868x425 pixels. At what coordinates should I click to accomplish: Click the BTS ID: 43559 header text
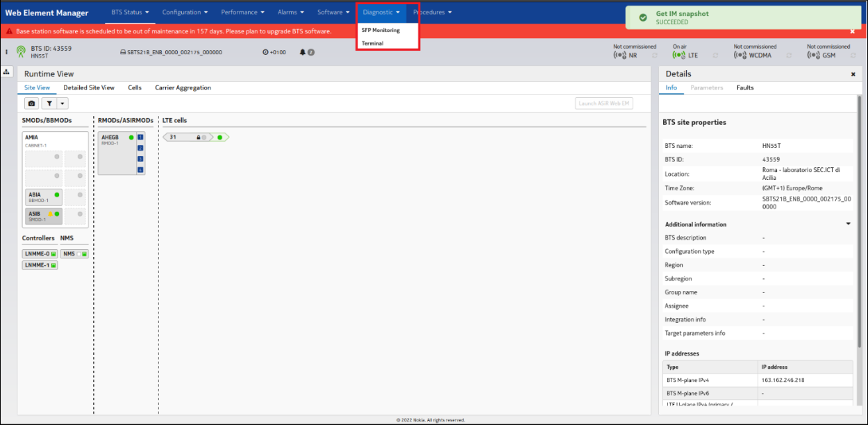click(x=51, y=49)
